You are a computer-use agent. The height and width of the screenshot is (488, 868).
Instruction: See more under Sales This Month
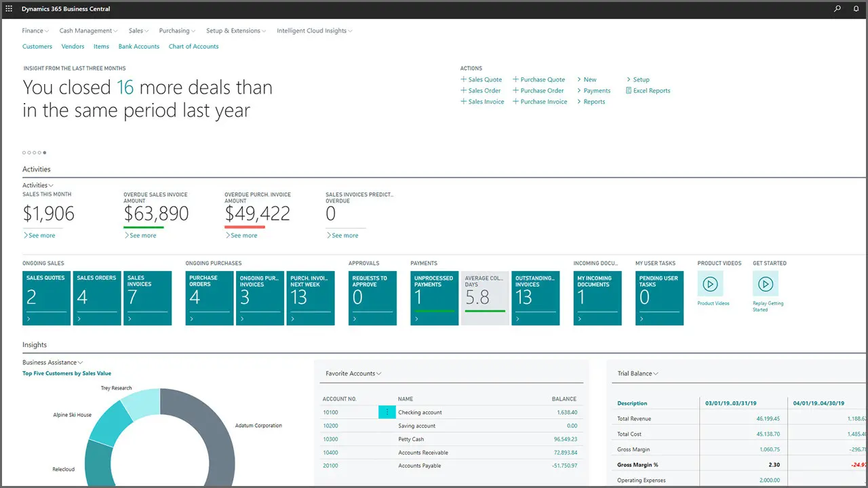39,235
